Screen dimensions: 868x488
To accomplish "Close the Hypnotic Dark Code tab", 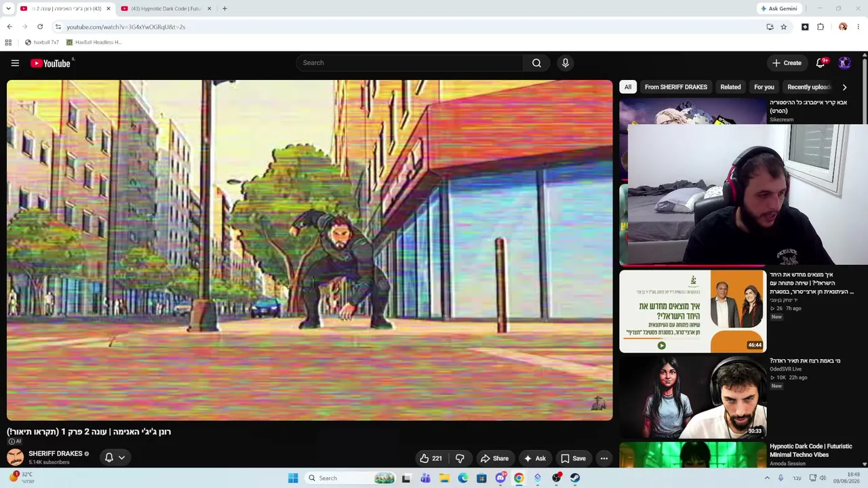I will [209, 9].
